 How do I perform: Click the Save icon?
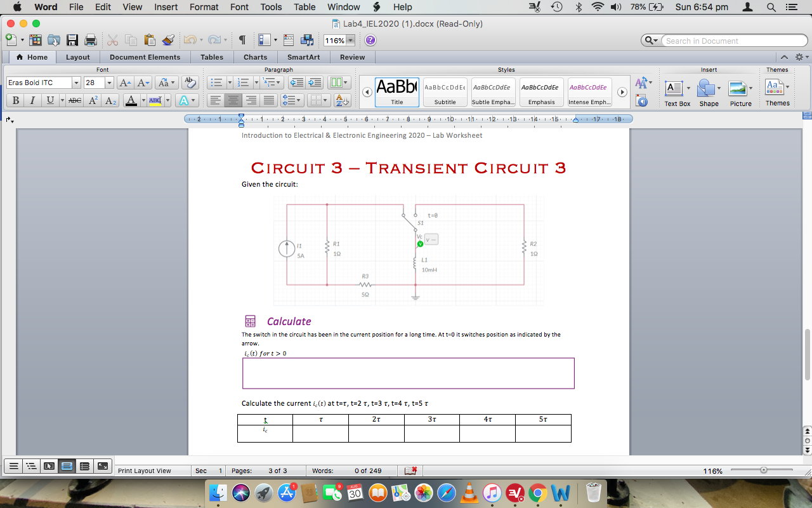tap(72, 39)
